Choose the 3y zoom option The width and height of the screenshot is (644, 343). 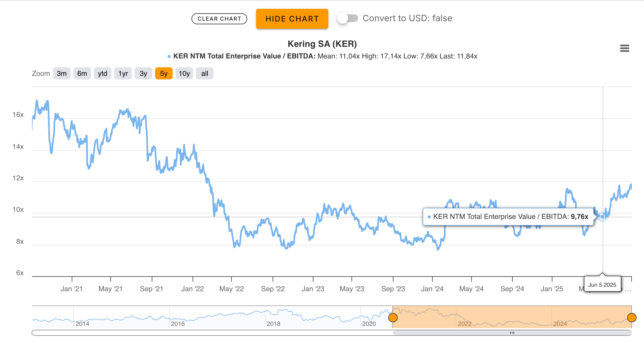pos(143,74)
